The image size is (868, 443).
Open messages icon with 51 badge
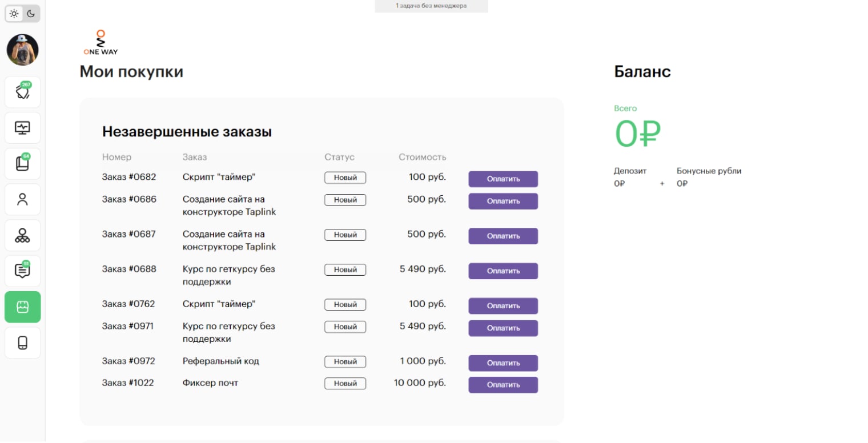[x=22, y=271]
